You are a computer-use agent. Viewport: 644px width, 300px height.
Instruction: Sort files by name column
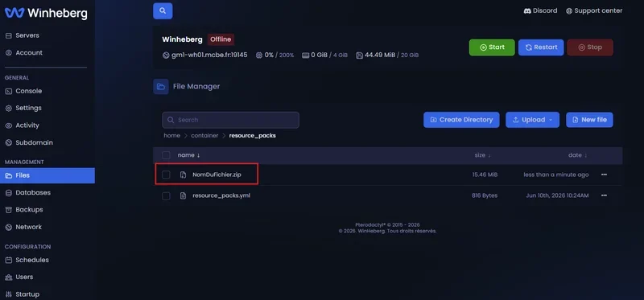[x=188, y=155]
